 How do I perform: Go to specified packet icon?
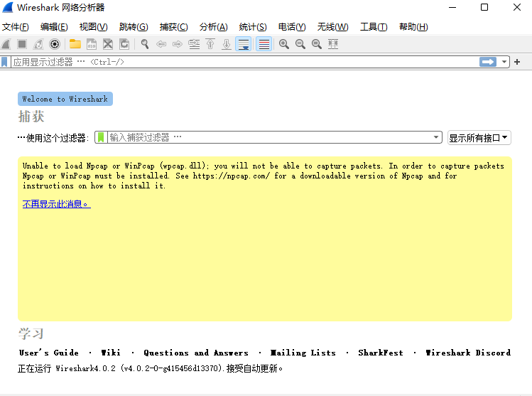coord(194,44)
